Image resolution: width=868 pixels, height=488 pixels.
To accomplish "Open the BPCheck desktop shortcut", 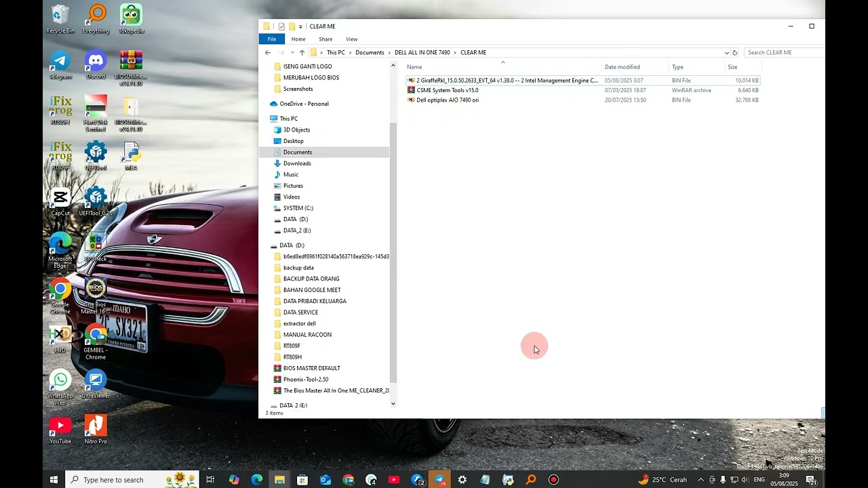I will (x=96, y=247).
